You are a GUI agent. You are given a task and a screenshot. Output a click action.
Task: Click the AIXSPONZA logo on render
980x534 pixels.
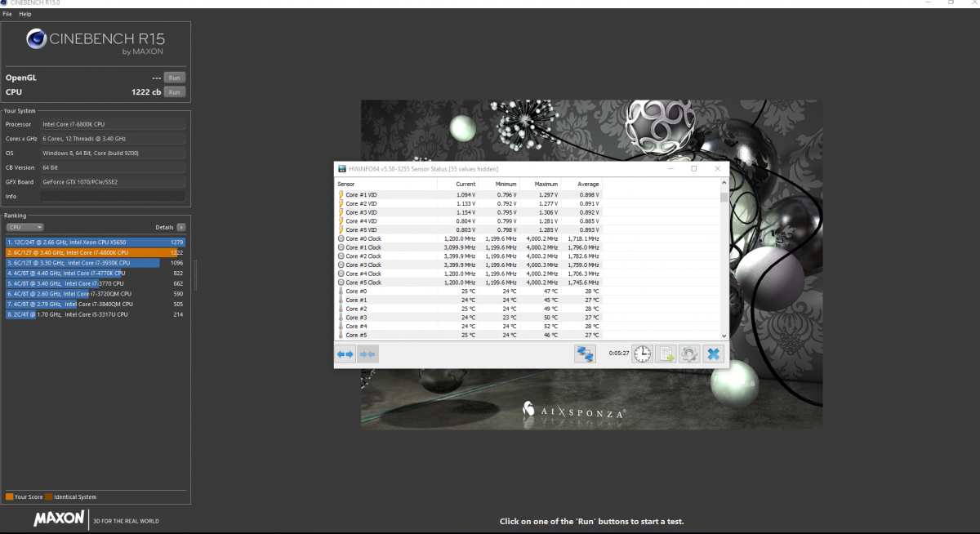click(x=574, y=411)
